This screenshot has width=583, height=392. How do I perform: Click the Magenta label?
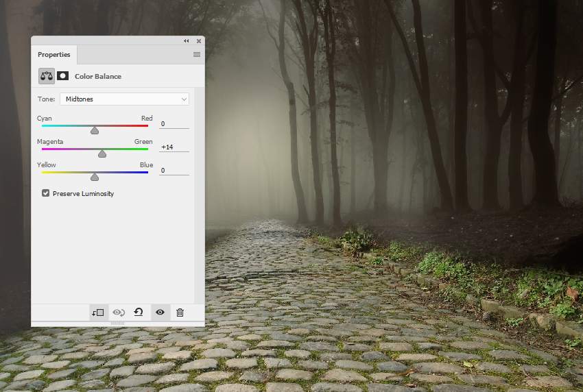pyautogui.click(x=50, y=142)
